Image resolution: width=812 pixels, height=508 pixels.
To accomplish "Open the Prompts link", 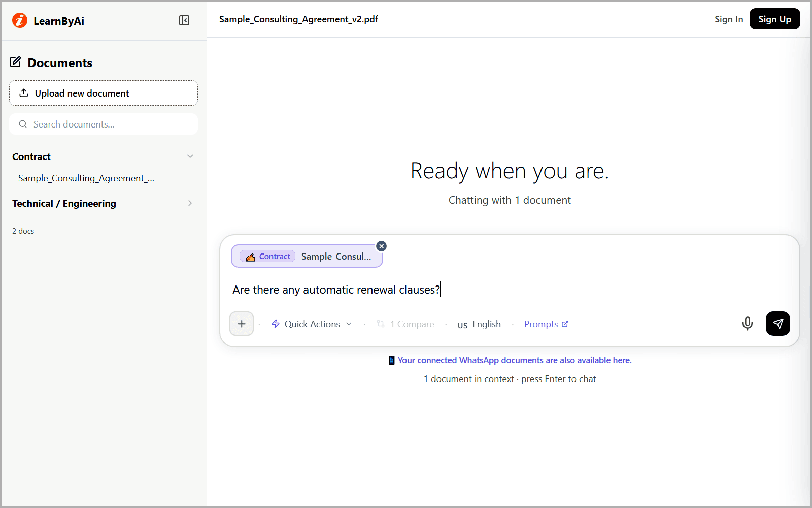I will pyautogui.click(x=546, y=324).
